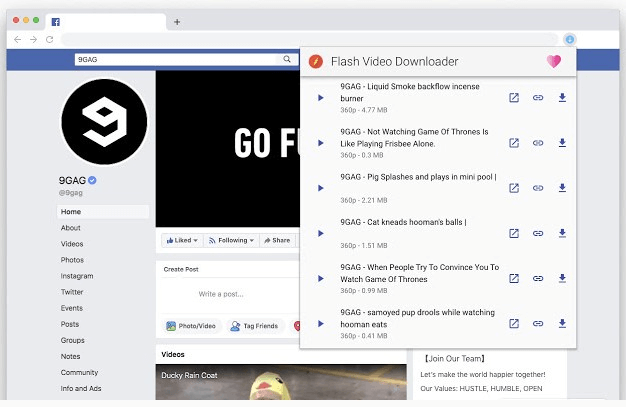Open samoyed pup video in new tab
The image size is (626, 407).
[x=514, y=323]
